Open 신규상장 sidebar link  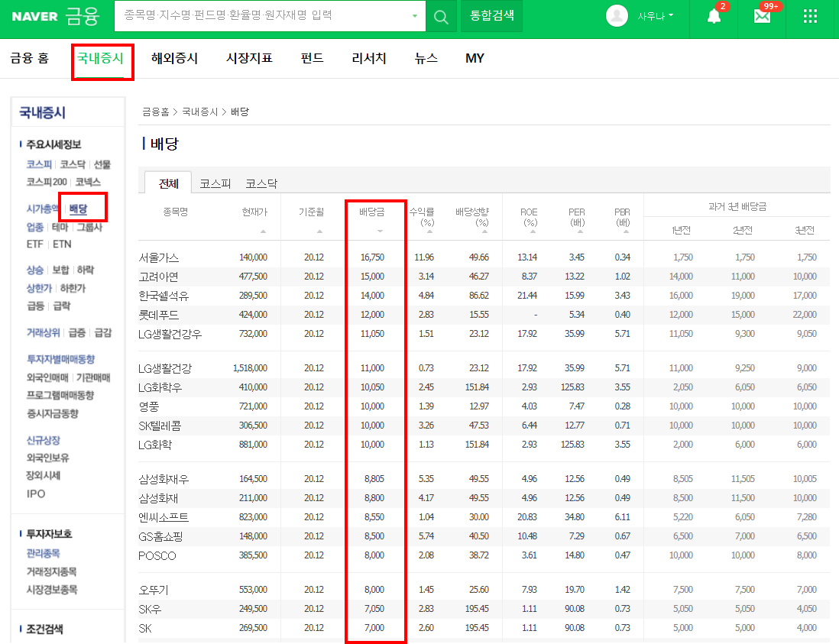click(44, 440)
